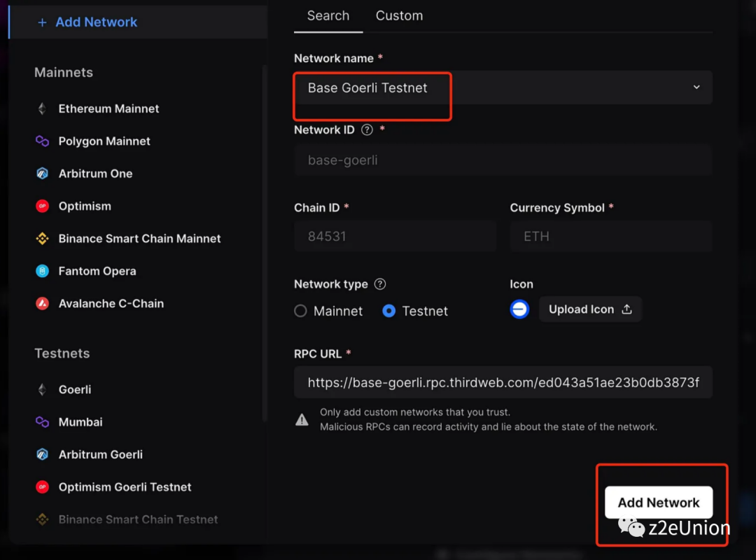Select Optimism Goerli Testnet from the list

[125, 487]
